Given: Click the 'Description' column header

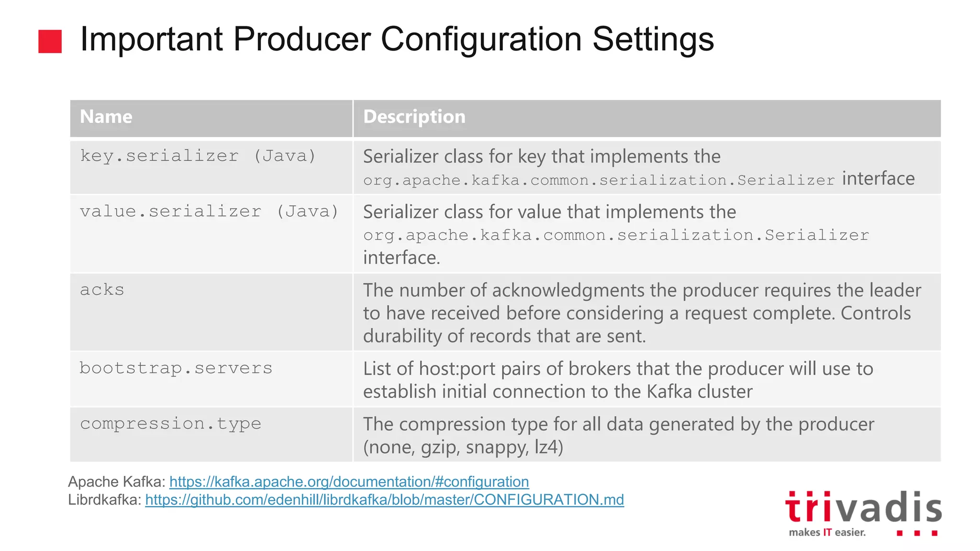Looking at the screenshot, I should coord(414,117).
